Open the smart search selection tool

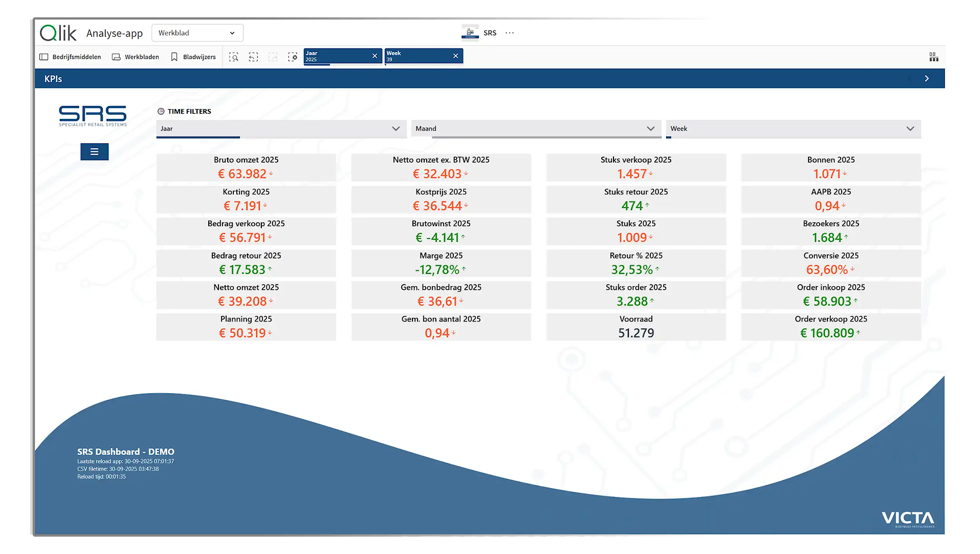[x=234, y=57]
